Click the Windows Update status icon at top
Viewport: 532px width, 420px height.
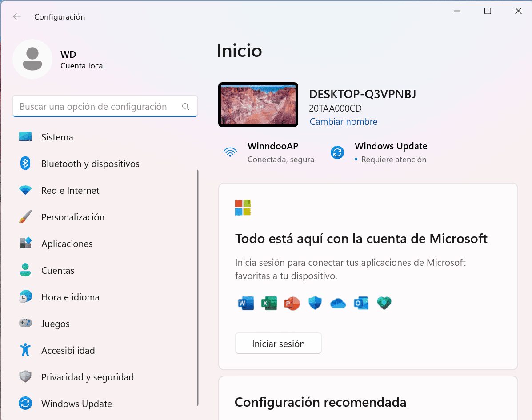point(337,152)
